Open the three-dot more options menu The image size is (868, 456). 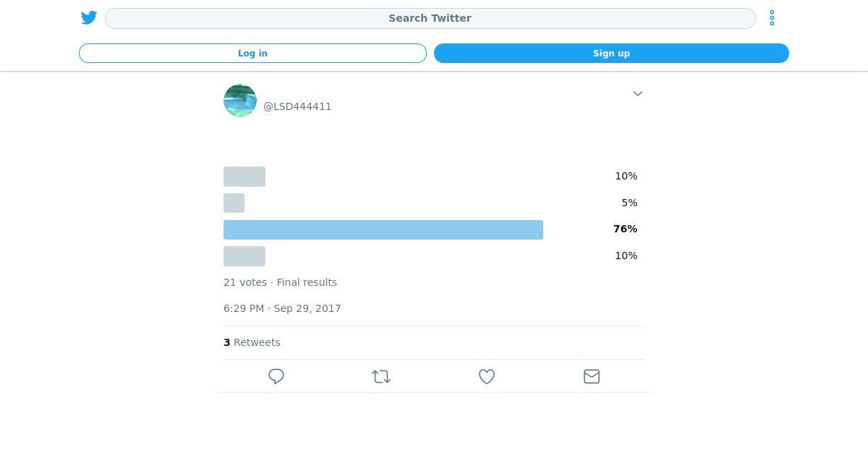click(x=772, y=18)
